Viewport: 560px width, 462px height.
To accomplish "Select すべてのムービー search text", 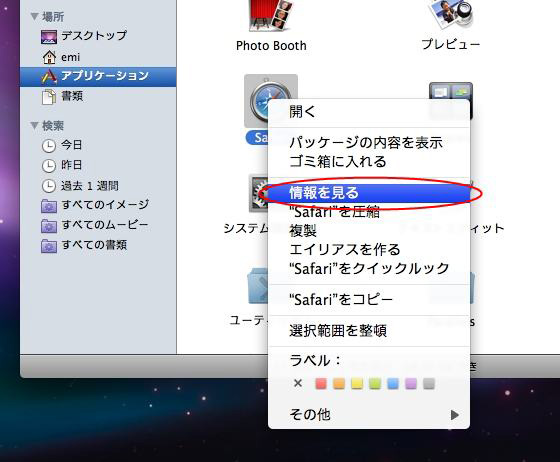I will tap(105, 225).
